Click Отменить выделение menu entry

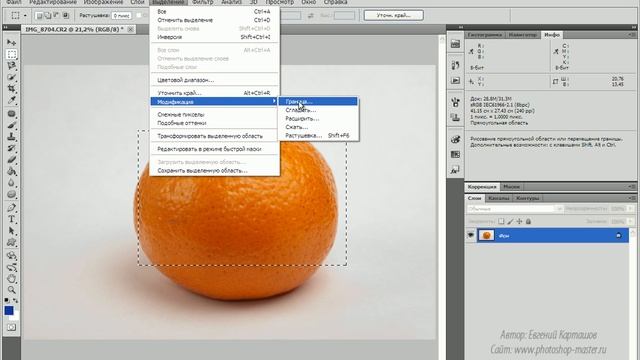click(214, 20)
